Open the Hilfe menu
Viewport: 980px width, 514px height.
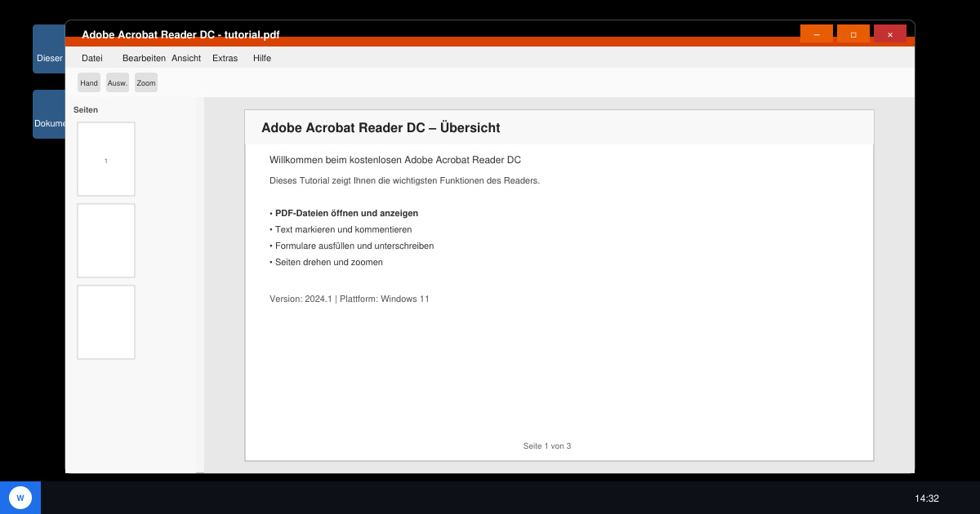pos(262,58)
